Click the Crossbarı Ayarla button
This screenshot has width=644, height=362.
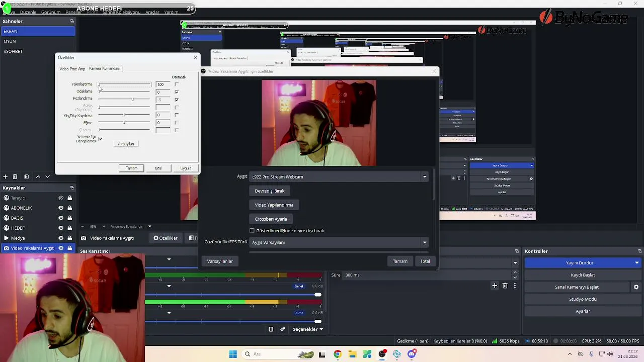tap(271, 219)
